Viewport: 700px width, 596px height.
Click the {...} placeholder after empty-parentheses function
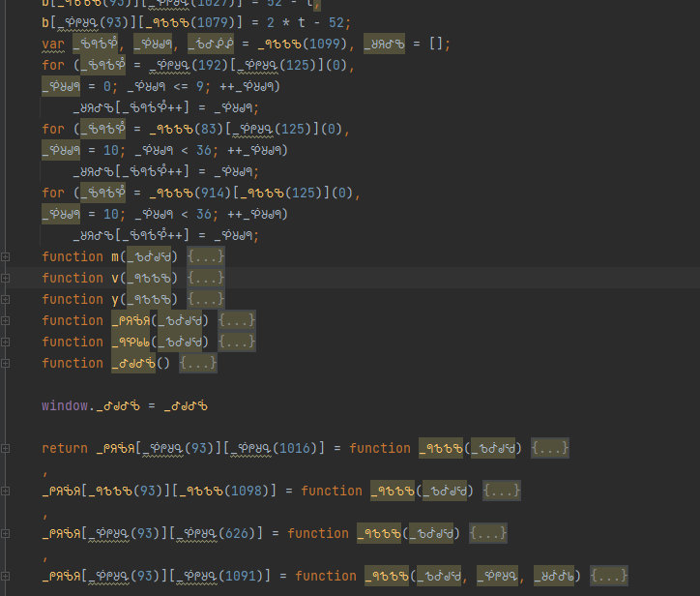click(198, 363)
